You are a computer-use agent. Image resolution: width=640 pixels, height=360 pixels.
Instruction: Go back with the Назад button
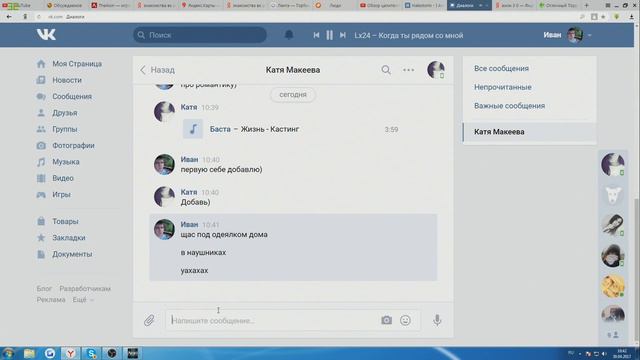[158, 70]
